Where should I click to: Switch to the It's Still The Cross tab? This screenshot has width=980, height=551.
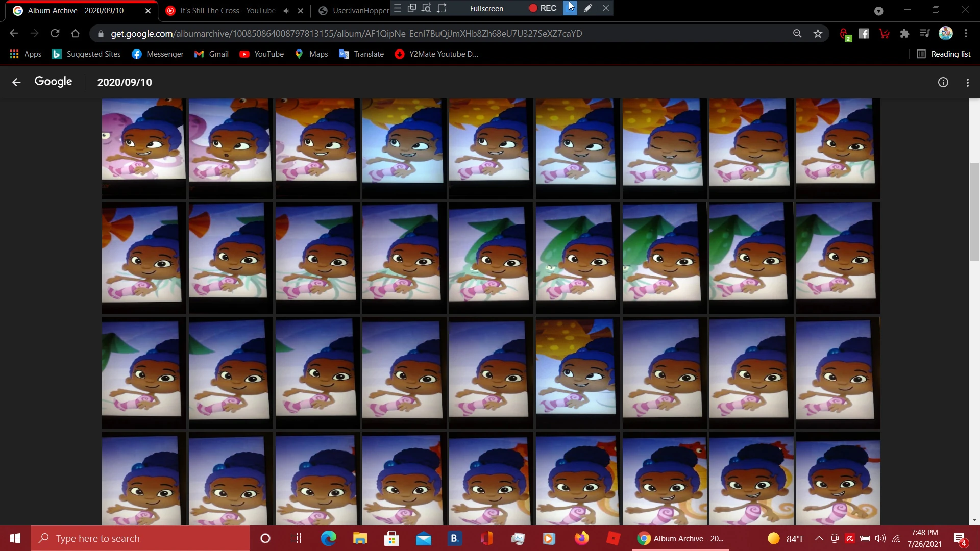[x=227, y=11]
